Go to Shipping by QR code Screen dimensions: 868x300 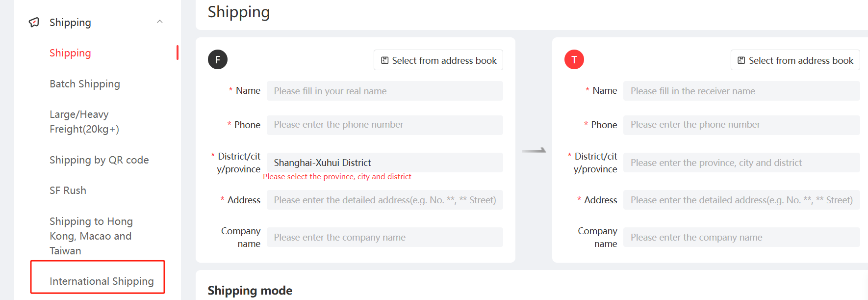click(99, 160)
